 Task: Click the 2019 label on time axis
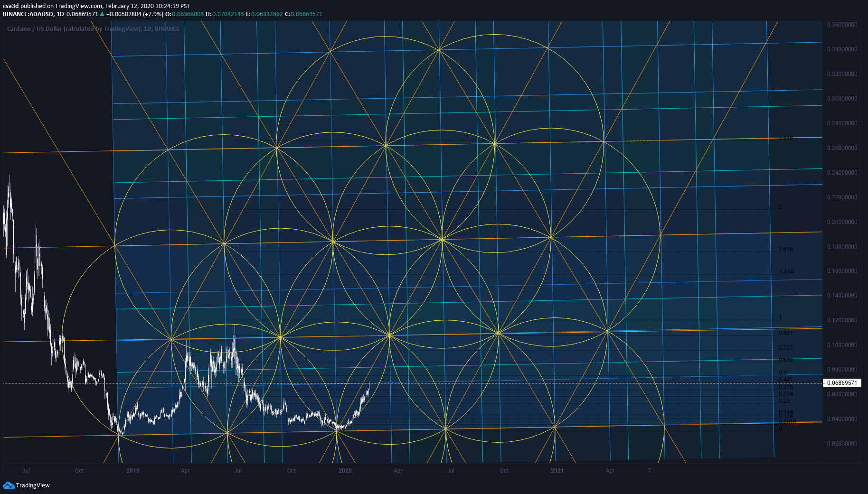pos(133,470)
